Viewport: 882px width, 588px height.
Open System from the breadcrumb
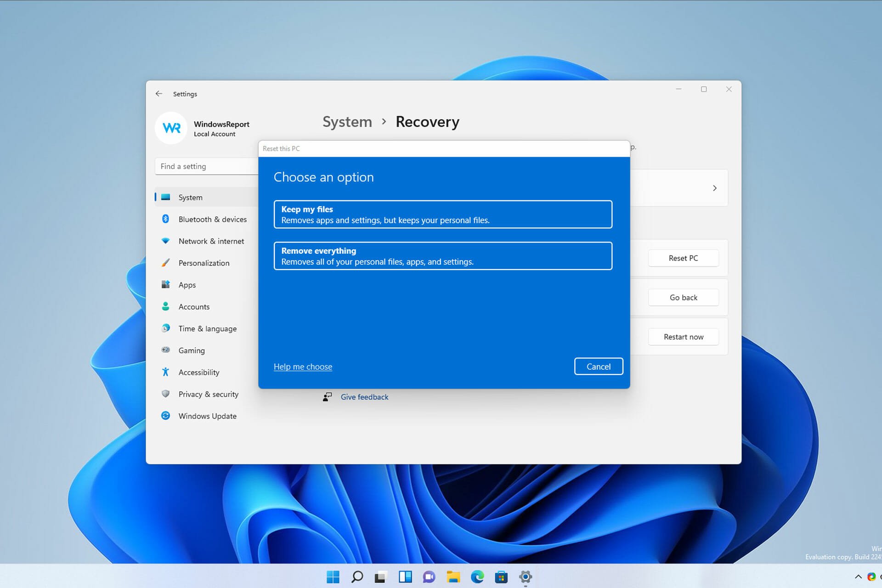tap(347, 122)
